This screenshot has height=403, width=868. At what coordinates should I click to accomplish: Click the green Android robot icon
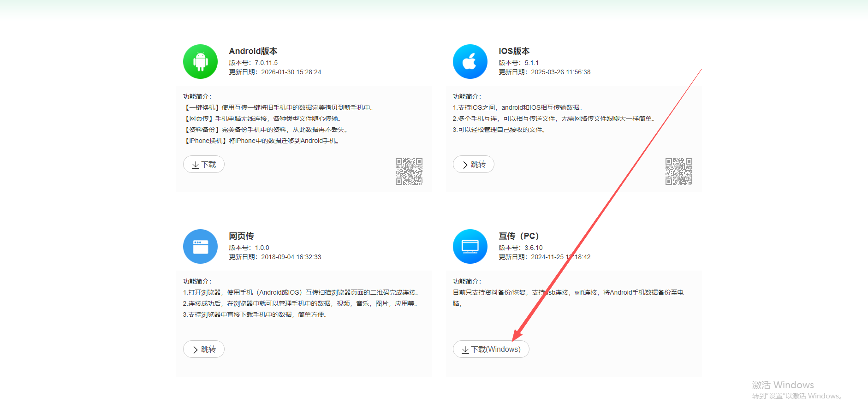(200, 61)
